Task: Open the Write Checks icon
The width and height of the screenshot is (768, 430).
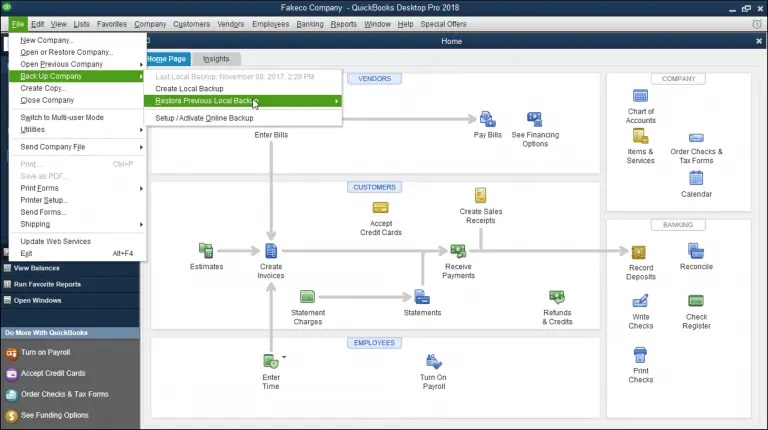Action: (640, 301)
